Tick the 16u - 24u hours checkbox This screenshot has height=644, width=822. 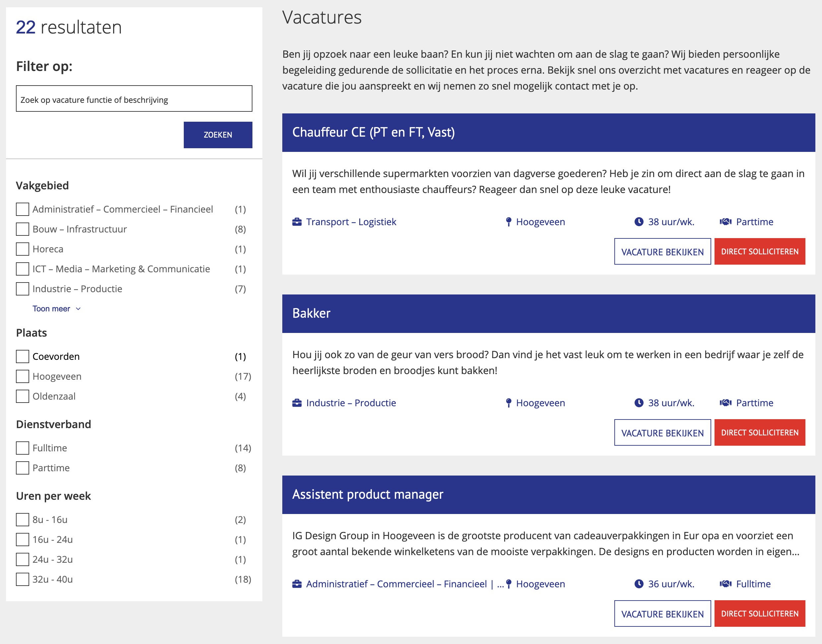(x=23, y=540)
